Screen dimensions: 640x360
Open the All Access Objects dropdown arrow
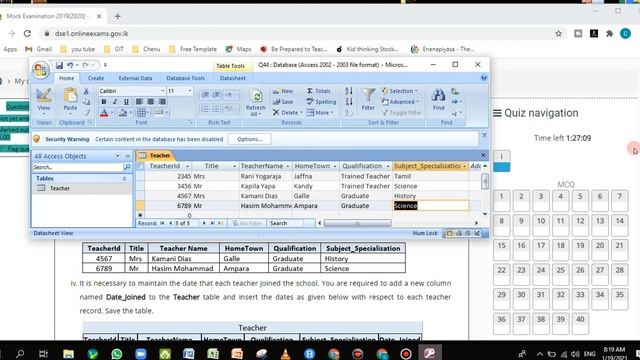117,156
